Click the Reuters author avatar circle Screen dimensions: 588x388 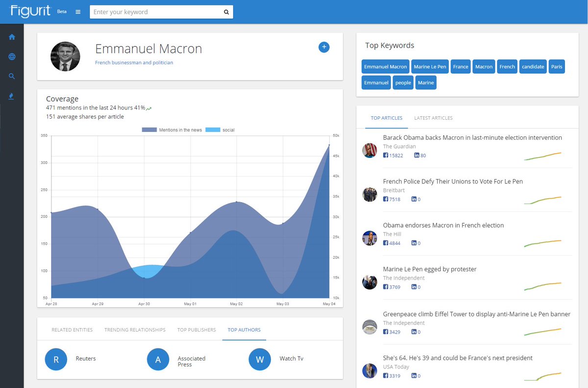[x=56, y=360]
